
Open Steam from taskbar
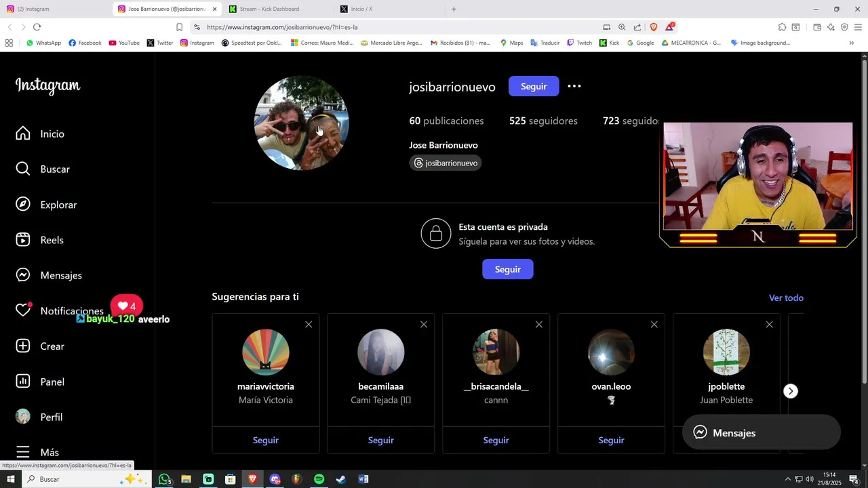pos(341,479)
